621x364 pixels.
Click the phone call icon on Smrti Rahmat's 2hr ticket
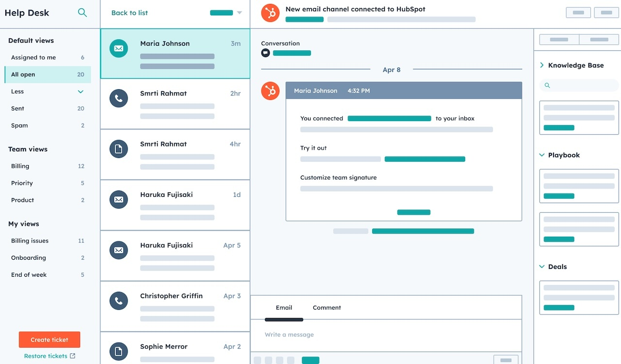pos(118,98)
